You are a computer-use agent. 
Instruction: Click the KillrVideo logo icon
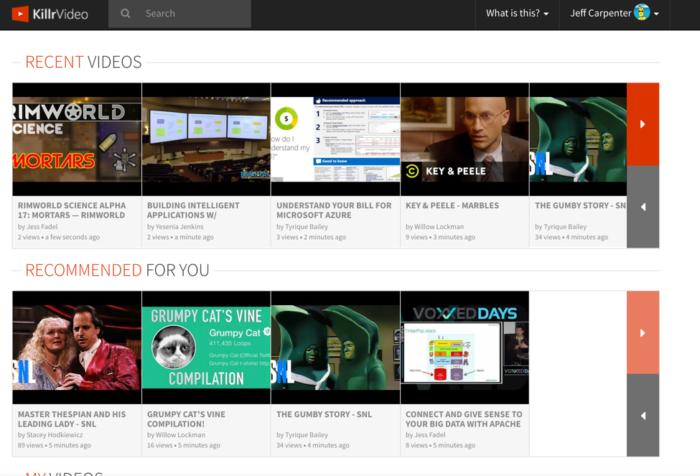[x=20, y=14]
